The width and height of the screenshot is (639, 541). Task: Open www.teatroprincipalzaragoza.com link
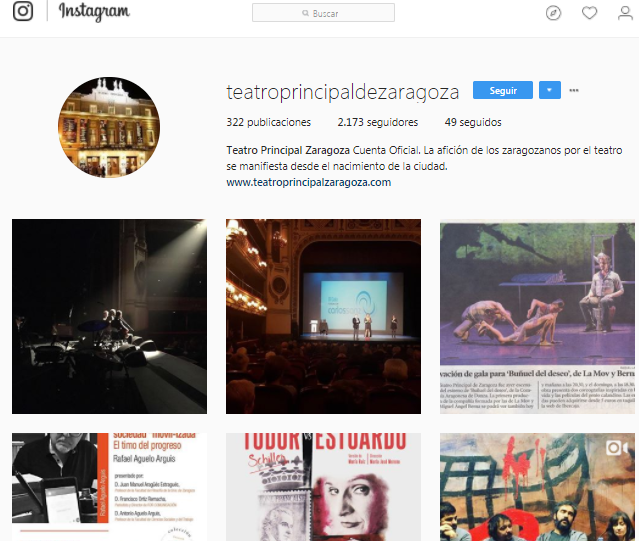click(308, 182)
